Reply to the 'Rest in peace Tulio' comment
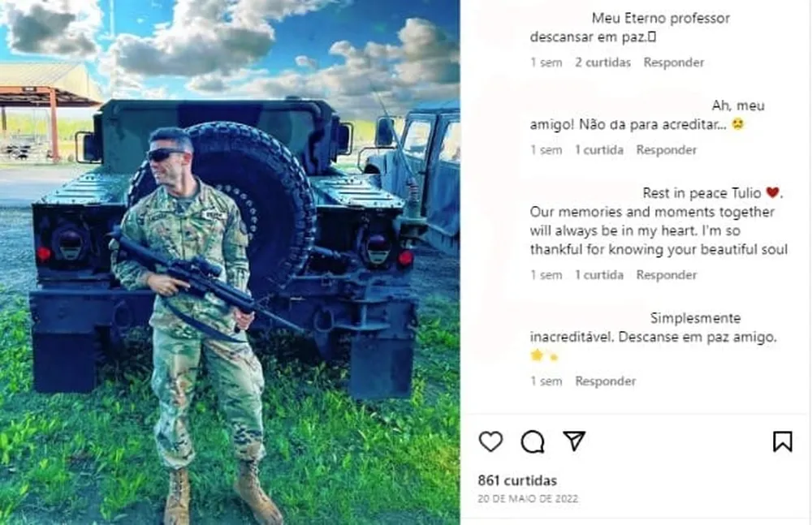 [x=667, y=275]
